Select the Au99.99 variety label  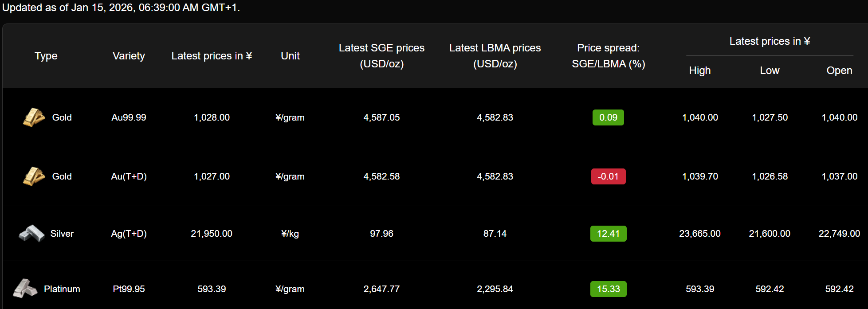[x=129, y=117]
